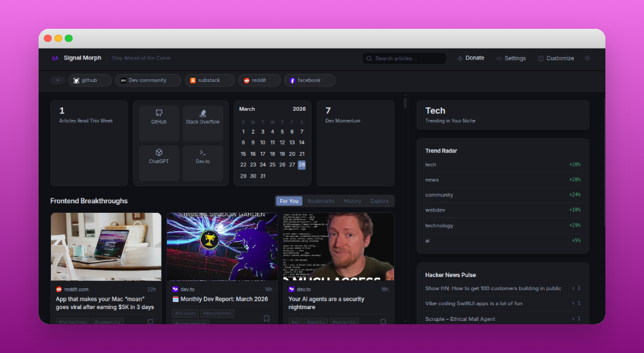
Task: Click the tech row in Trend Radar
Action: pyautogui.click(x=503, y=164)
